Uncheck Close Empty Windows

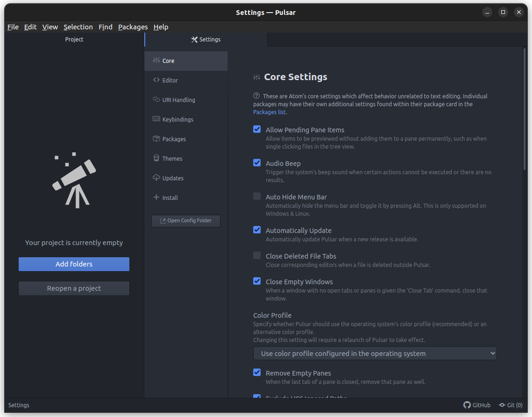(x=257, y=281)
